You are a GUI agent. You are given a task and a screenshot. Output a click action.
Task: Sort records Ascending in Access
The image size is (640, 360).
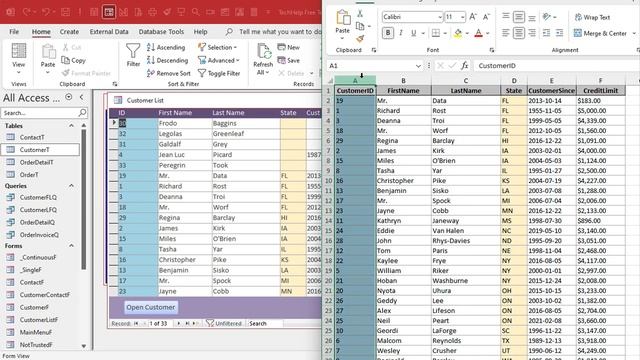(x=166, y=47)
